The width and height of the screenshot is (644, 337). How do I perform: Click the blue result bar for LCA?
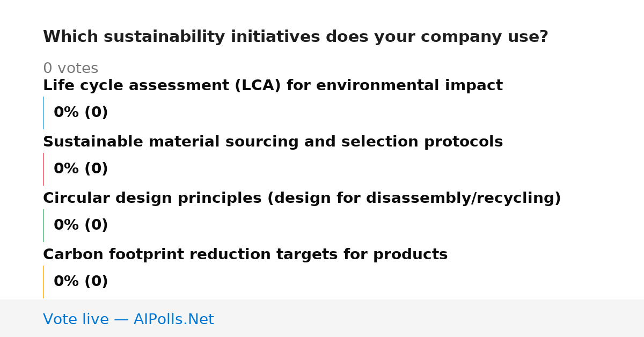43,113
